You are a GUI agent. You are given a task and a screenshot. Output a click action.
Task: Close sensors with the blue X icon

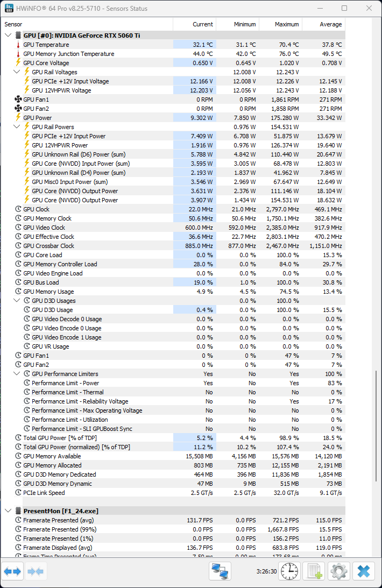tap(364, 571)
